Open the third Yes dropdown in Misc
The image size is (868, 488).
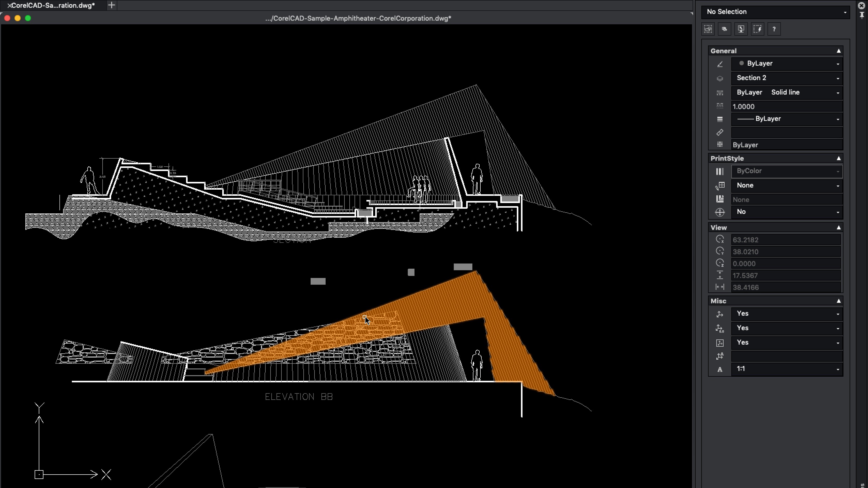(787, 343)
